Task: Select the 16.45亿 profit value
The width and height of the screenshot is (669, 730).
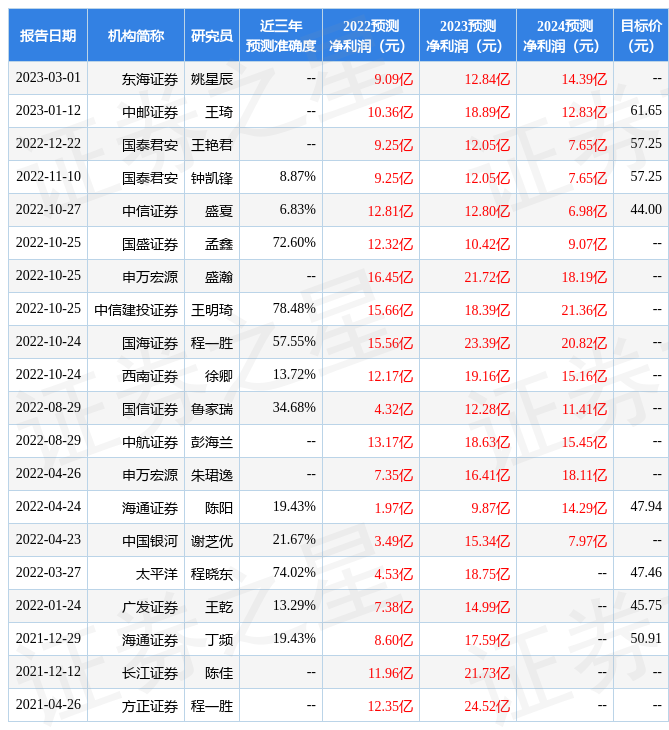Action: click(x=390, y=277)
